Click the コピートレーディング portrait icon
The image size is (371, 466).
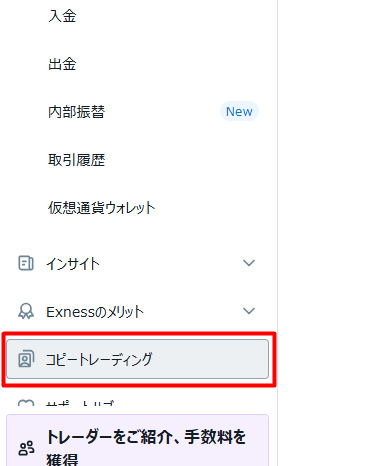26,359
